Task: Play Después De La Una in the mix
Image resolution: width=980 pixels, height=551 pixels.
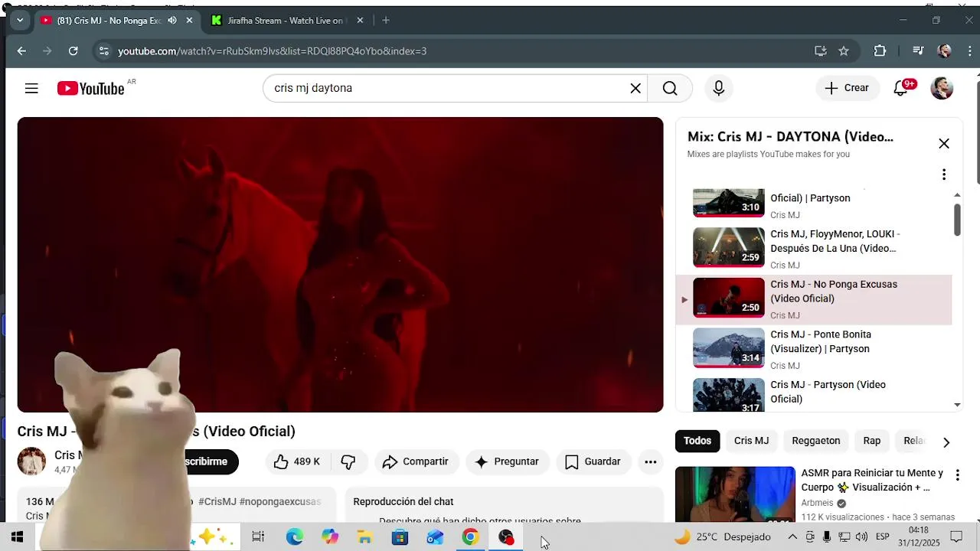Action: (x=814, y=248)
